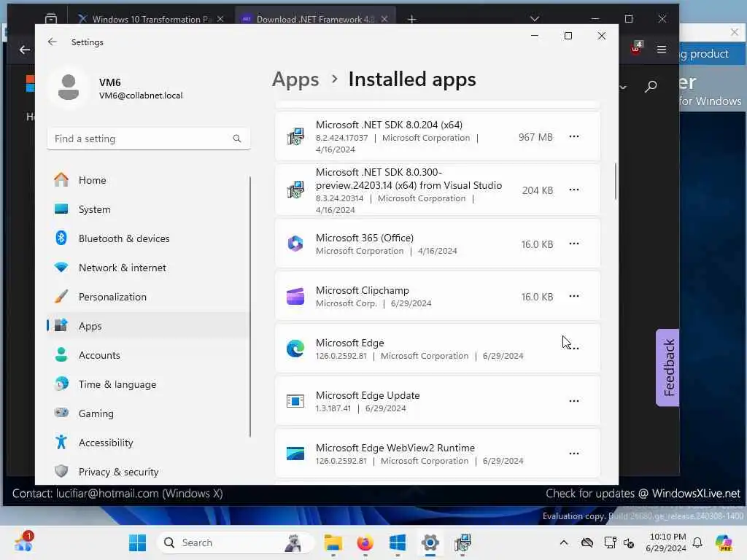Open Firefox from the taskbar
The image size is (747, 560).
[365, 542]
